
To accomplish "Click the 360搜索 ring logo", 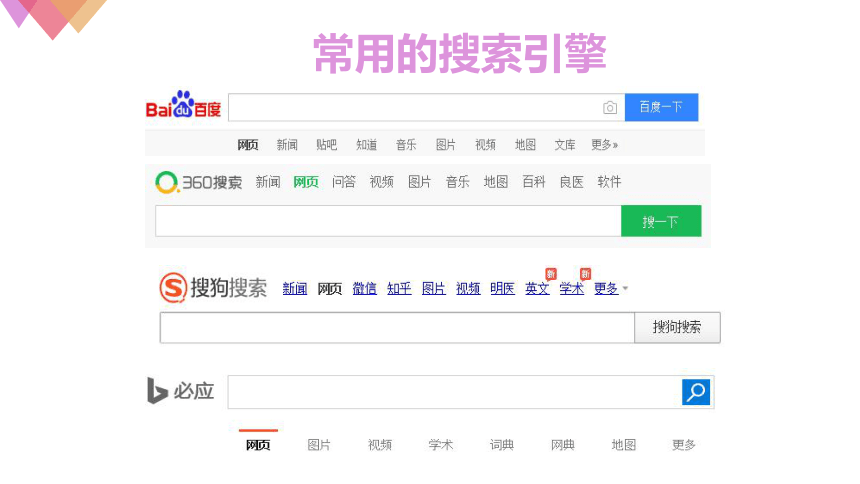I will tap(166, 182).
